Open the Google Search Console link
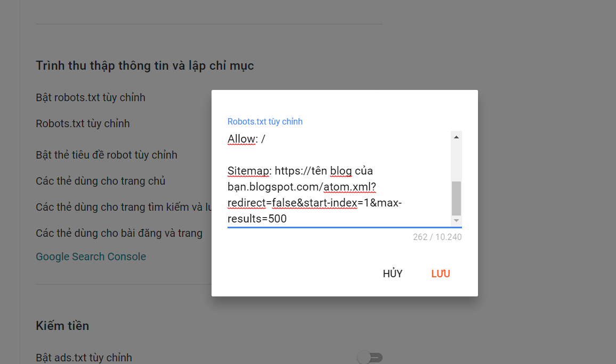This screenshot has width=616, height=364. (x=91, y=257)
